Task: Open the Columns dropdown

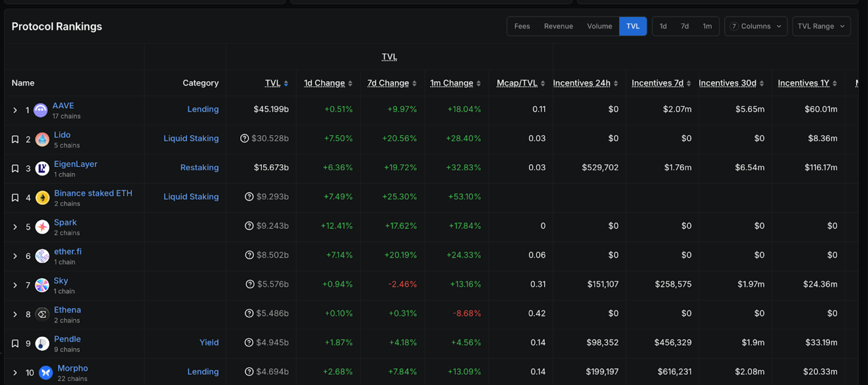Action: tap(756, 26)
